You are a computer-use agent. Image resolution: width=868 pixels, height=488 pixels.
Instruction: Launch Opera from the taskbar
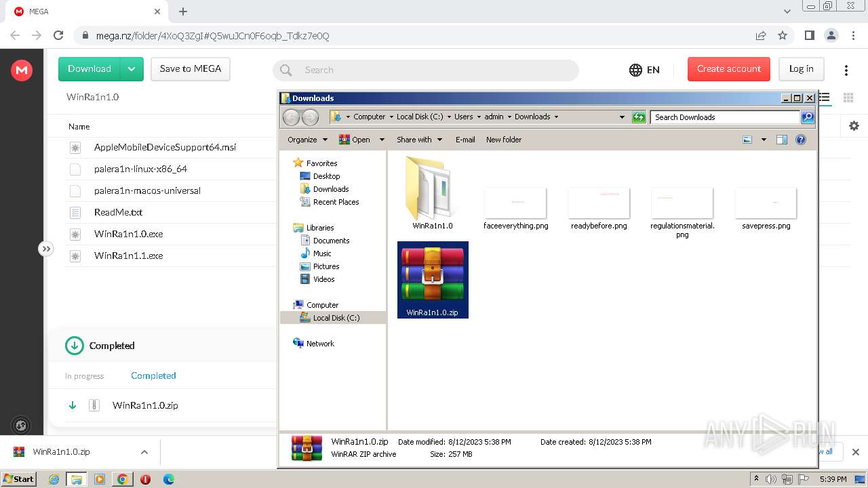[x=145, y=479]
